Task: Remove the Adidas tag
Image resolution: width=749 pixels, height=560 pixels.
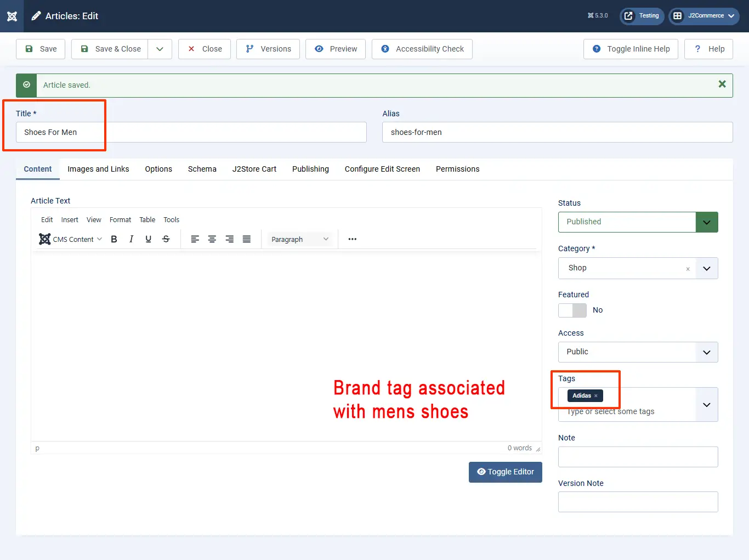Action: [596, 395]
